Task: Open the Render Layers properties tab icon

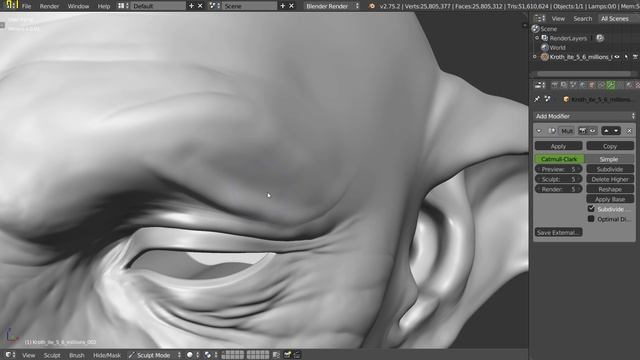Action: point(564,85)
